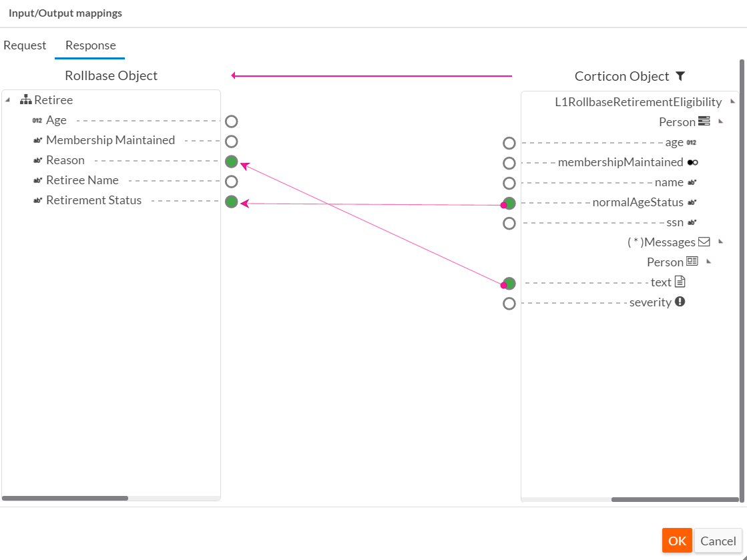The image size is (747, 560).
Task: Select the Retiree Name connector circle
Action: point(231,182)
